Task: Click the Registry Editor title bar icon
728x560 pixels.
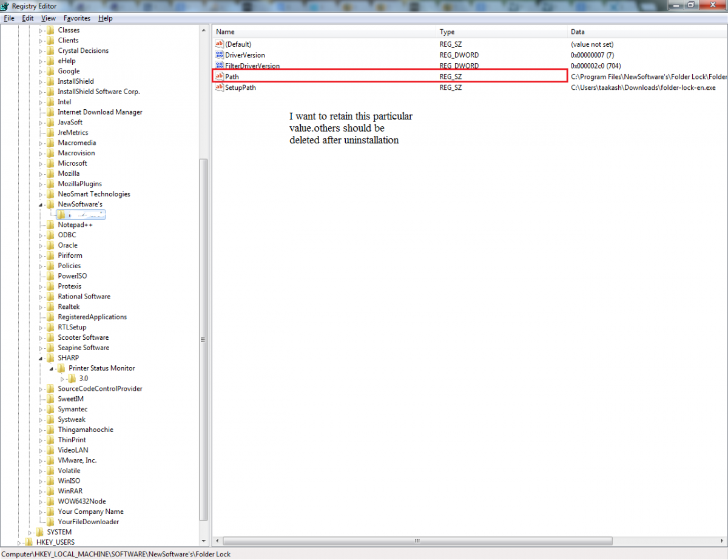Action: 5,6
